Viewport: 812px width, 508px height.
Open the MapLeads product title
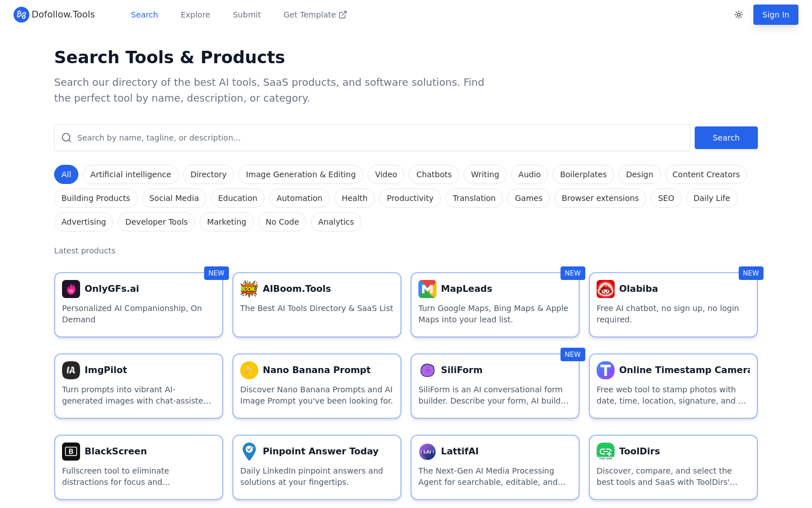[466, 289]
